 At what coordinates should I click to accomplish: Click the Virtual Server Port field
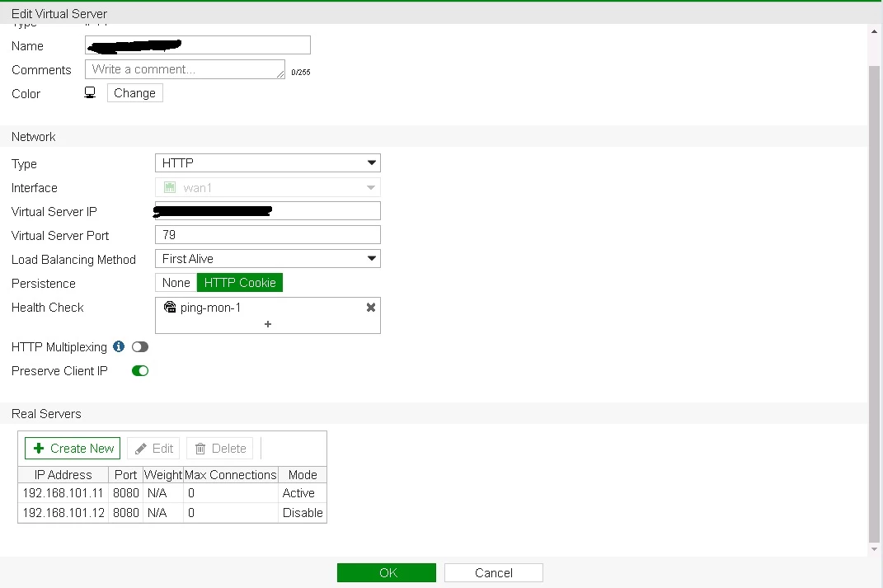click(268, 235)
